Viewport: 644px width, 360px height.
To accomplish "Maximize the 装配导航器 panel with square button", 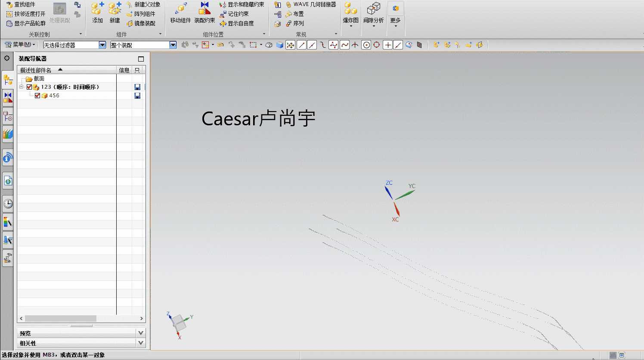I will point(141,59).
